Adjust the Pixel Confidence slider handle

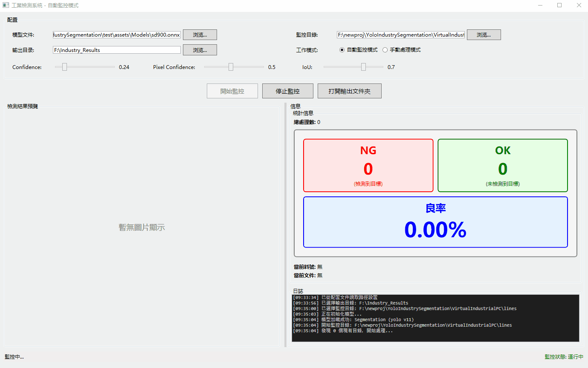point(231,67)
